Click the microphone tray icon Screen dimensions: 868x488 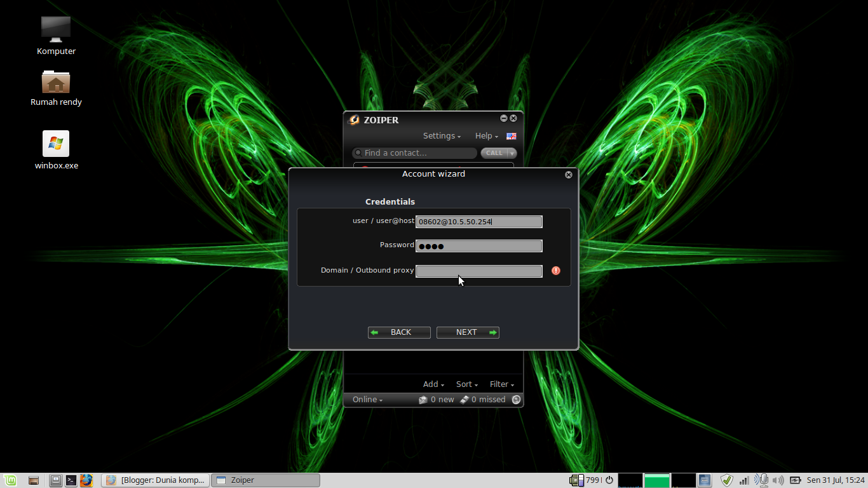(762, 480)
